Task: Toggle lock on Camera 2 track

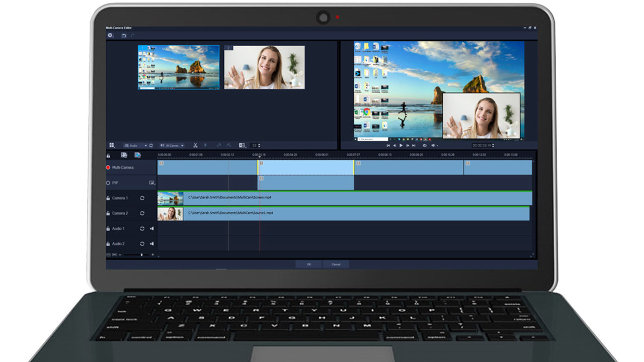Action: tap(108, 213)
